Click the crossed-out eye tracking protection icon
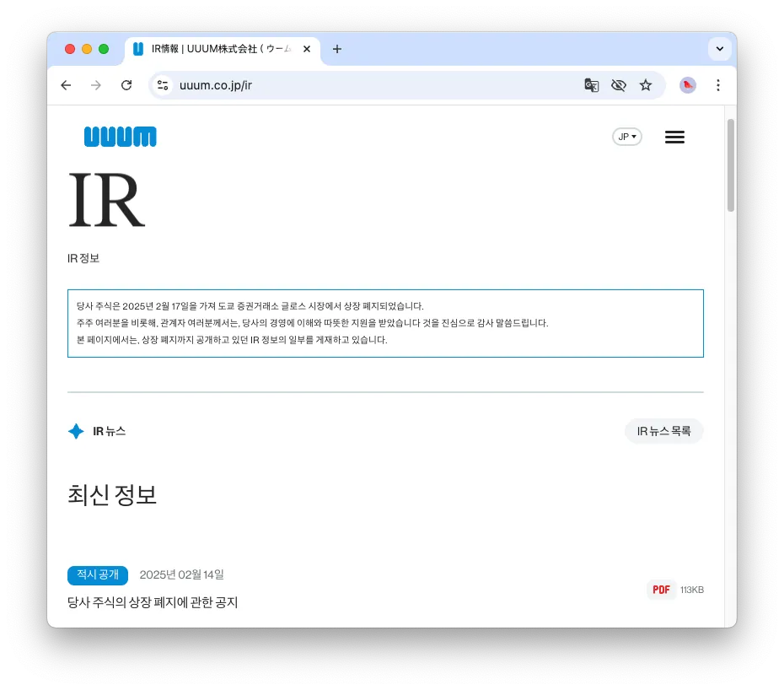Viewport: 784px width, 690px height. tap(619, 85)
